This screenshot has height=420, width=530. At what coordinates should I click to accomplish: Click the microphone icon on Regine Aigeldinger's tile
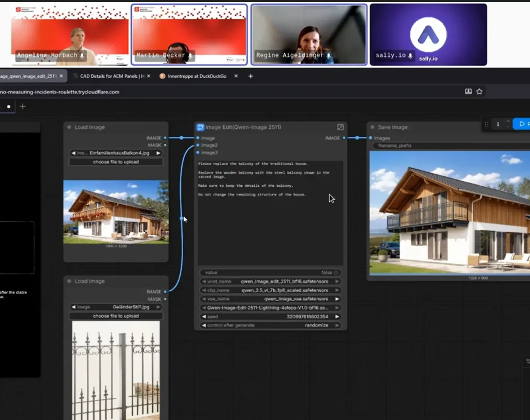(x=329, y=55)
